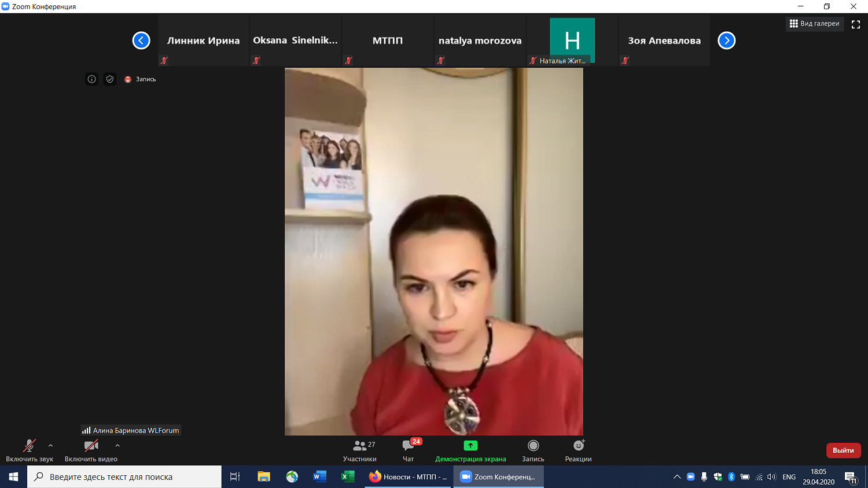Image resolution: width=868 pixels, height=488 pixels.
Task: Open the notification center icon
Action: tap(851, 477)
